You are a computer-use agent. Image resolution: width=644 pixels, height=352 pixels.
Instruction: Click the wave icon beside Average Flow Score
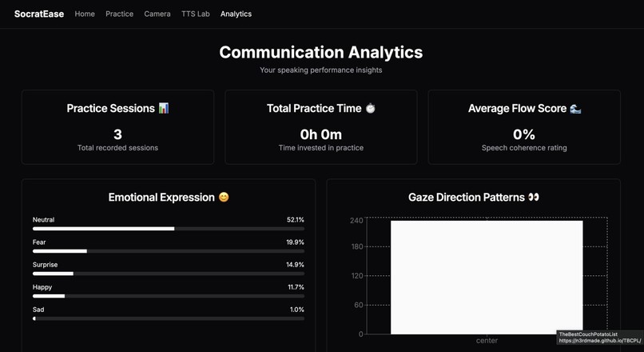(575, 108)
